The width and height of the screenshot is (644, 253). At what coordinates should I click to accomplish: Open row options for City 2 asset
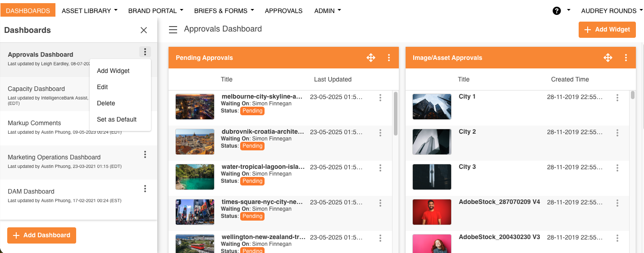point(617,133)
